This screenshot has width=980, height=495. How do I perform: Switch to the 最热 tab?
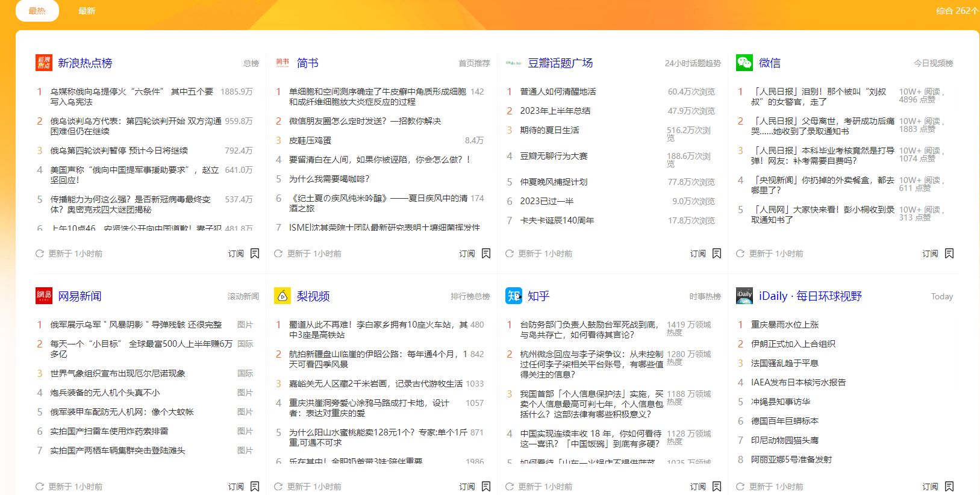click(37, 11)
